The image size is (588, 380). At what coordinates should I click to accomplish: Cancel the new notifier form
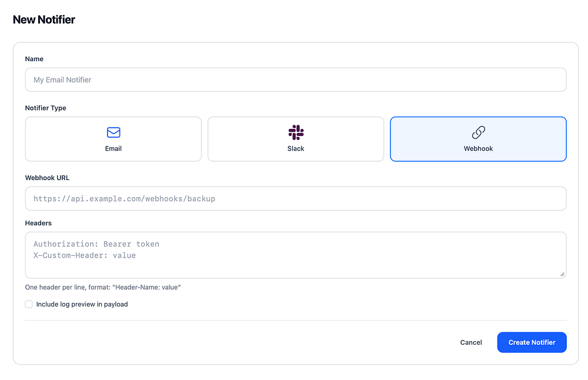pos(471,342)
